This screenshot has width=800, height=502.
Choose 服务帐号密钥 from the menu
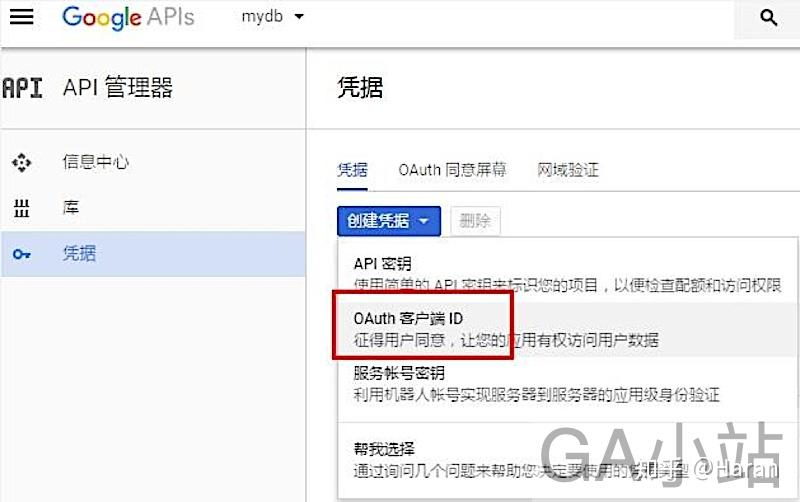568,384
